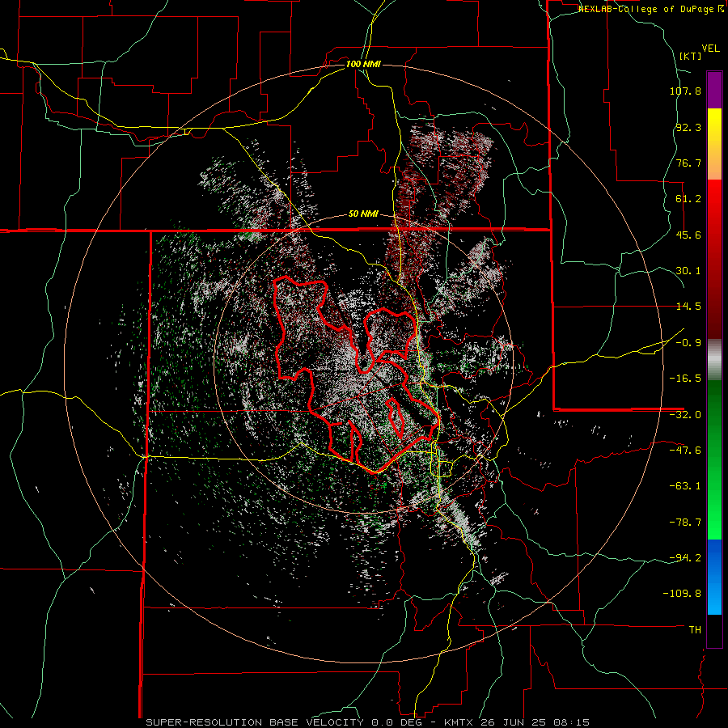Image resolution: width=728 pixels, height=728 pixels.
Task: Click the -0.9 velocity scale value
Action: click(688, 343)
